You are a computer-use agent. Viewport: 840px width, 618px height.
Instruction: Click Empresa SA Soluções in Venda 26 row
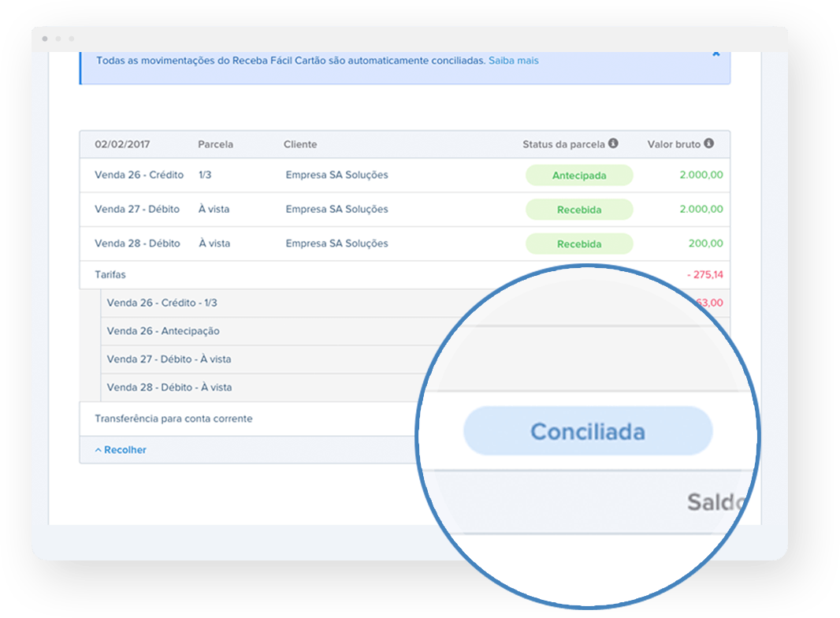point(336,175)
